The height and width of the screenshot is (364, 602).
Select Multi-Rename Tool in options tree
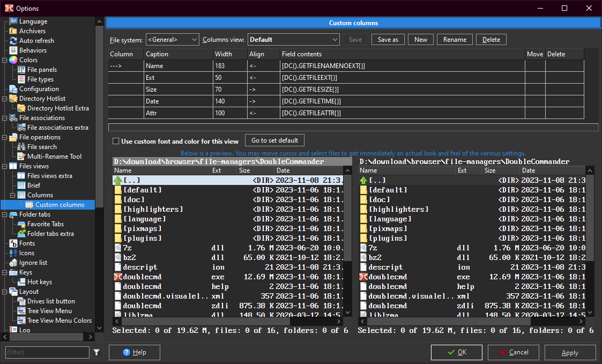[54, 157]
